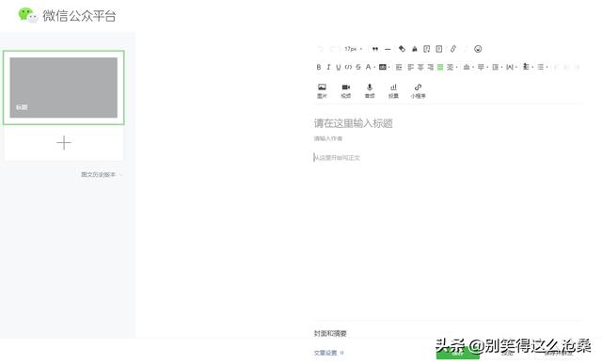Click the format painter brush icon
Screen dimensions: 602x364
(x=415, y=49)
